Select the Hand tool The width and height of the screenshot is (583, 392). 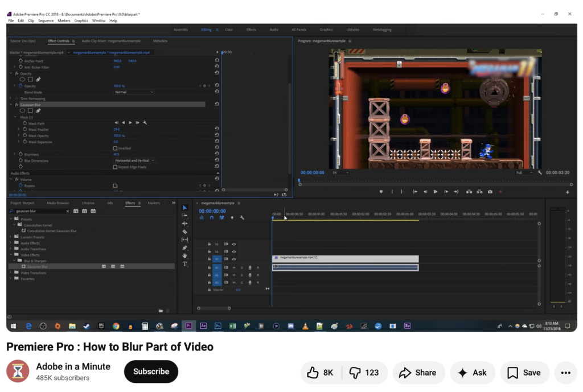coord(185,255)
